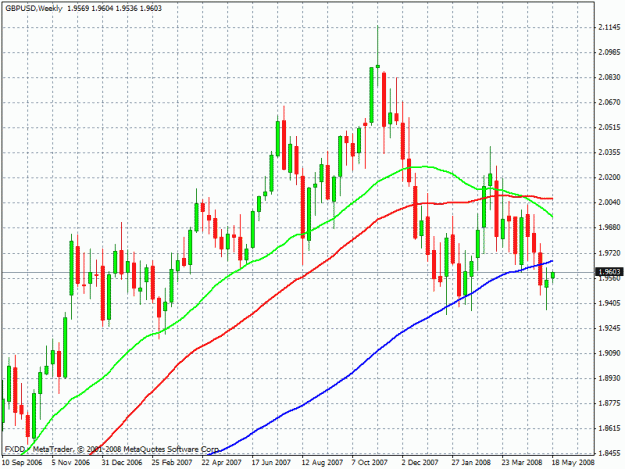Click the 1.9090 price axis label
The width and height of the screenshot is (625, 469).
pos(609,353)
